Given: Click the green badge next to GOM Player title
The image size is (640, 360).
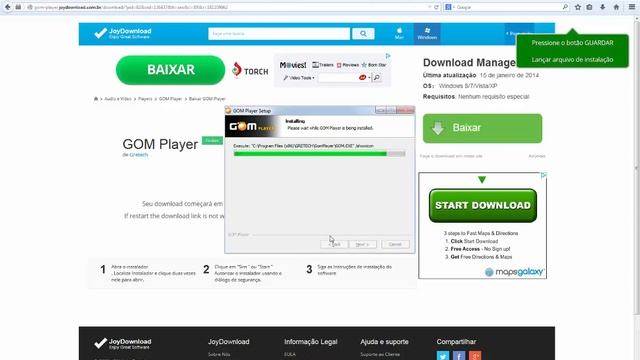Looking at the screenshot, I should (x=212, y=140).
